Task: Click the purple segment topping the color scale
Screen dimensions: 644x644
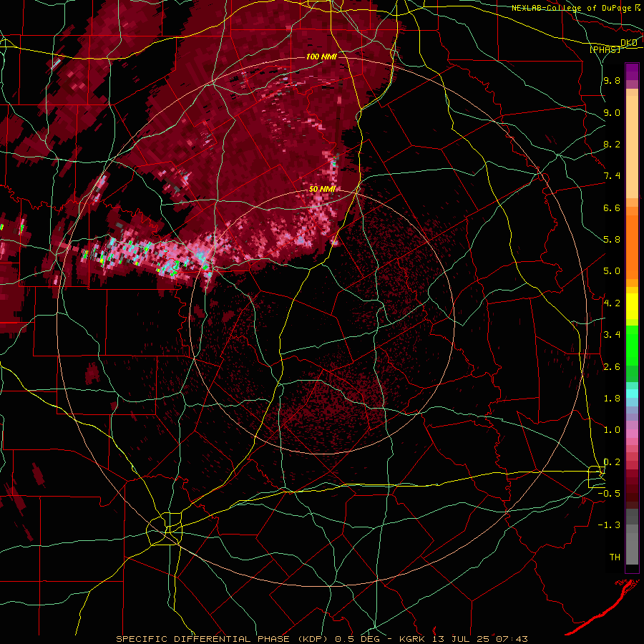Action: [x=632, y=72]
